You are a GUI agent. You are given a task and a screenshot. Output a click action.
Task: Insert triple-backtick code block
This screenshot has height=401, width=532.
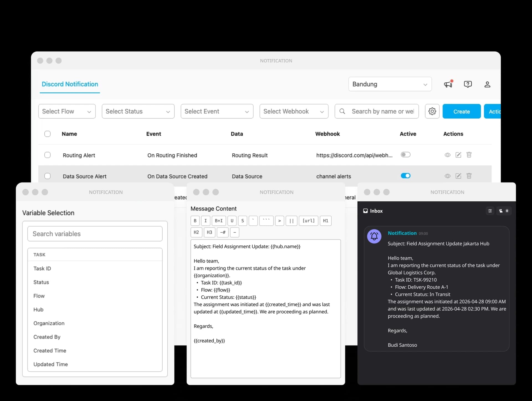point(266,221)
